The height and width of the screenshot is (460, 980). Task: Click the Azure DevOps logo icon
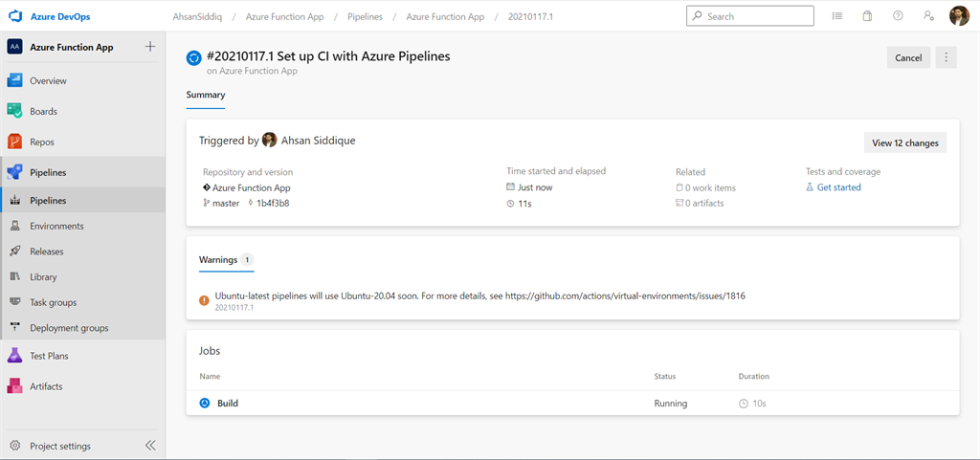click(15, 17)
